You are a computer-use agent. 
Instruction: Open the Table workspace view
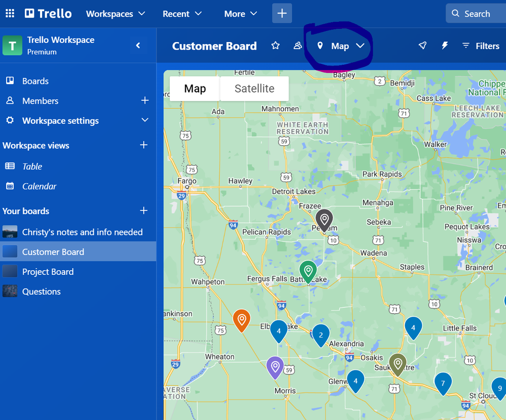[x=32, y=166]
